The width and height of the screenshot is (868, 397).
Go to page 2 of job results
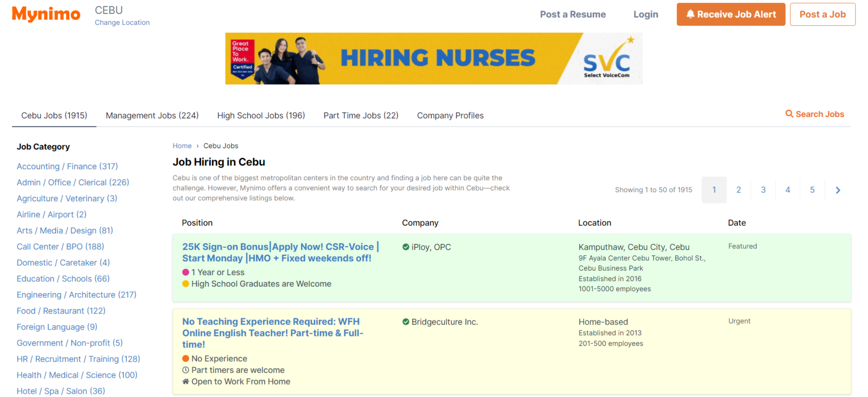point(739,190)
